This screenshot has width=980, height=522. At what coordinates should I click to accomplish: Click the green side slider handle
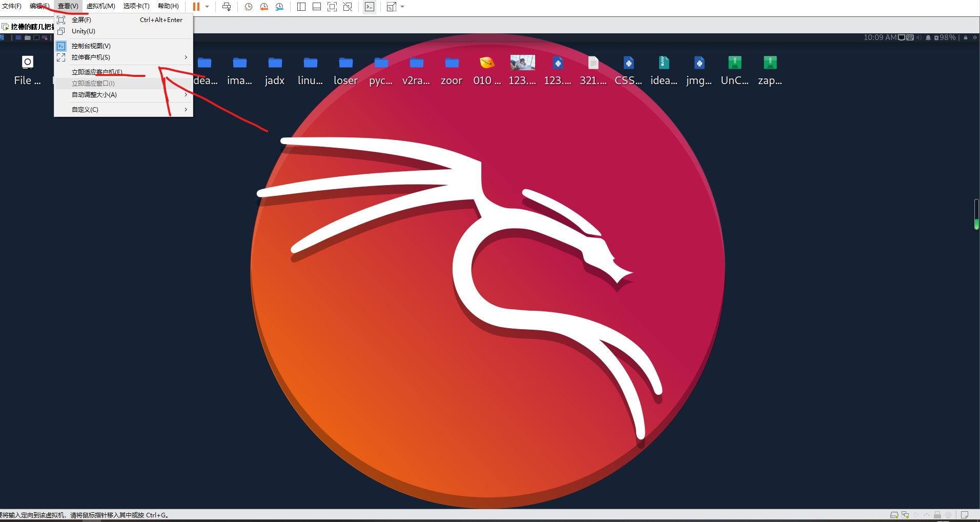click(x=976, y=224)
